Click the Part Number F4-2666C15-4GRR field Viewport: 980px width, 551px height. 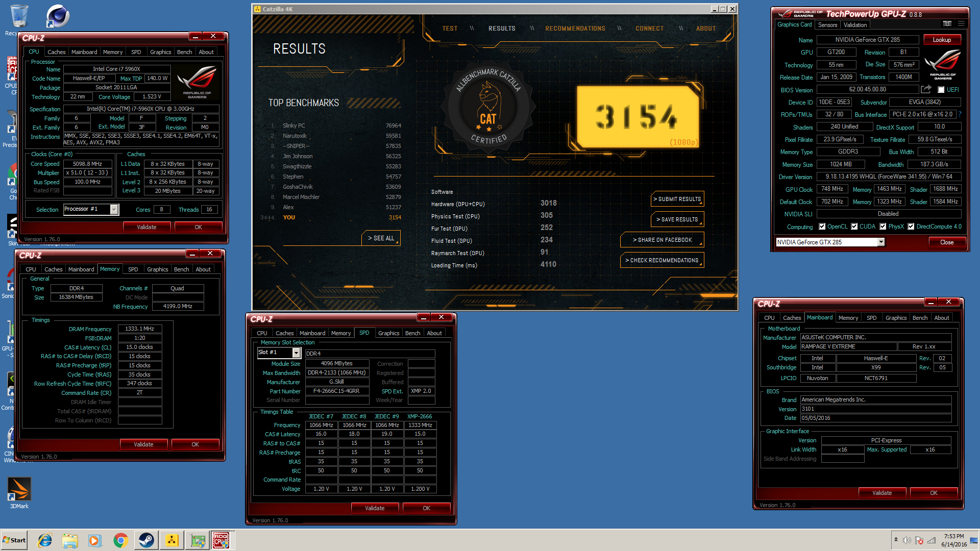pos(337,391)
